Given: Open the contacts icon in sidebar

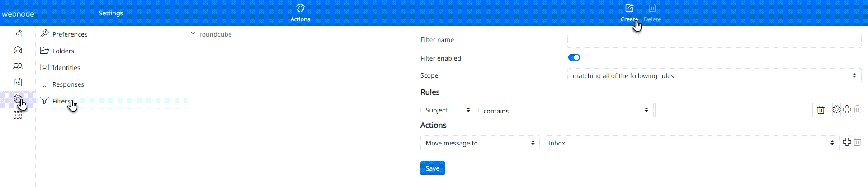Looking at the screenshot, I should click(x=18, y=66).
